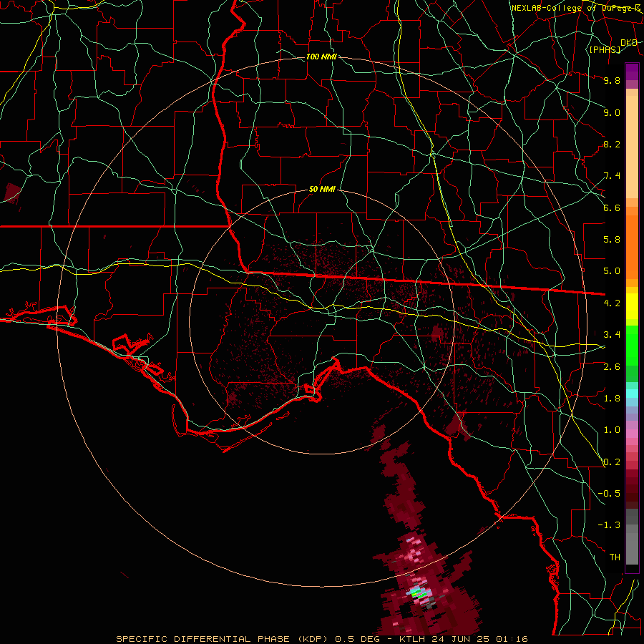Click the -0.5 value on color scale
This screenshot has height=644, width=644.
[610, 494]
